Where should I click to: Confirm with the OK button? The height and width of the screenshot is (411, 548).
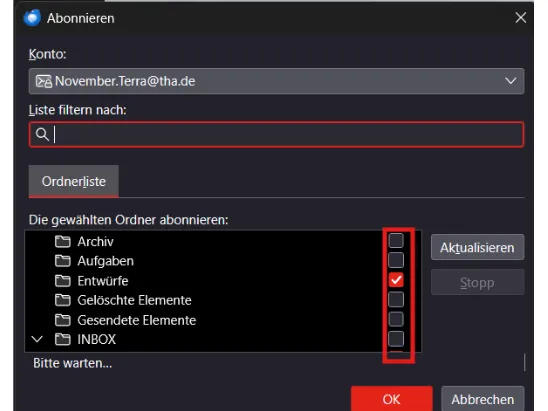pyautogui.click(x=391, y=399)
